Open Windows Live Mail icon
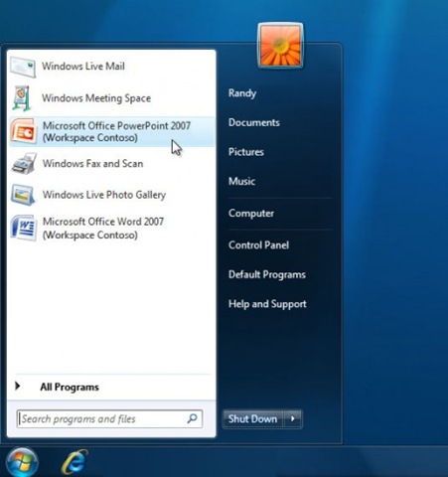 coord(23,67)
